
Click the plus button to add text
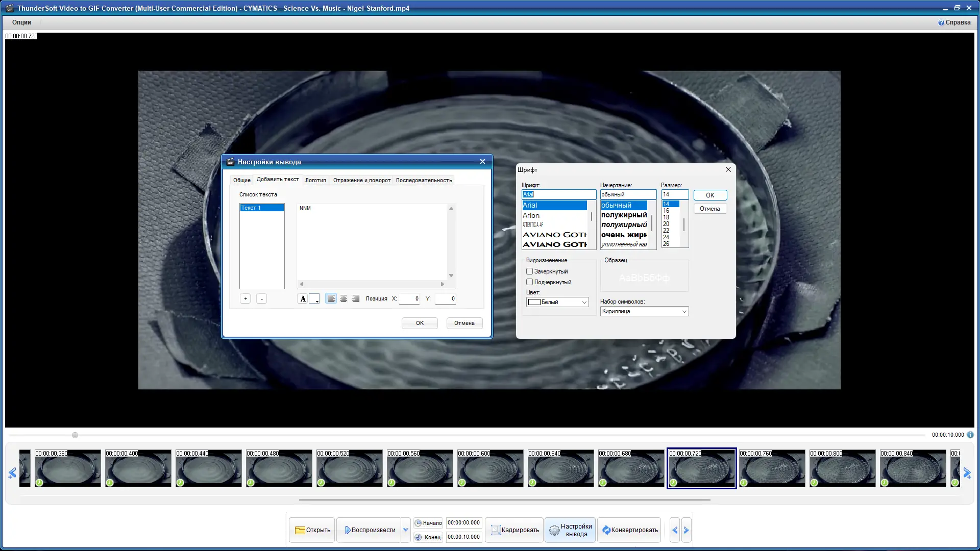(x=245, y=299)
